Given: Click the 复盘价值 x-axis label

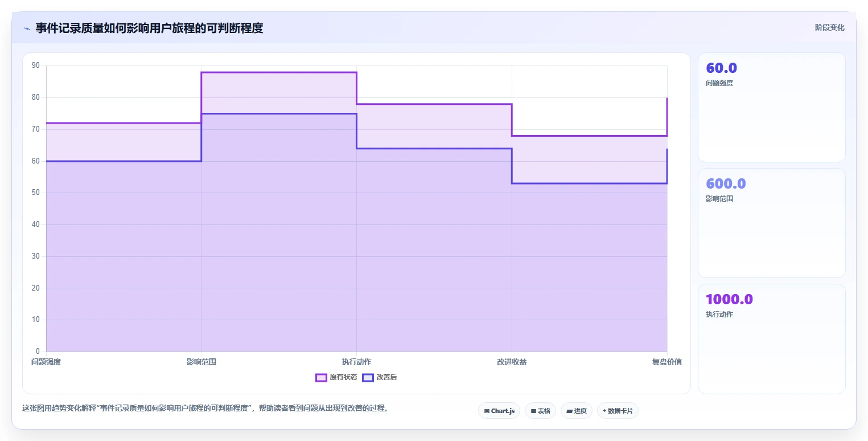Looking at the screenshot, I should click(x=667, y=362).
